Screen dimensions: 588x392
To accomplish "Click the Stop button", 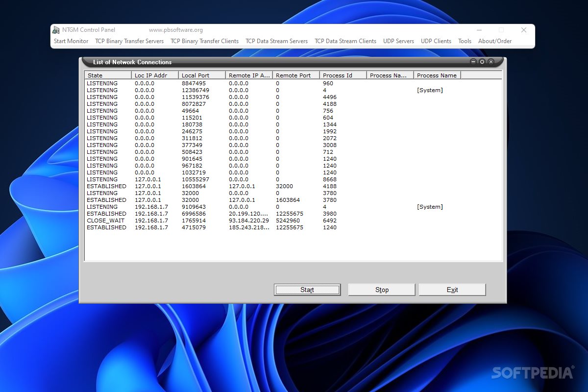I will click(x=382, y=290).
